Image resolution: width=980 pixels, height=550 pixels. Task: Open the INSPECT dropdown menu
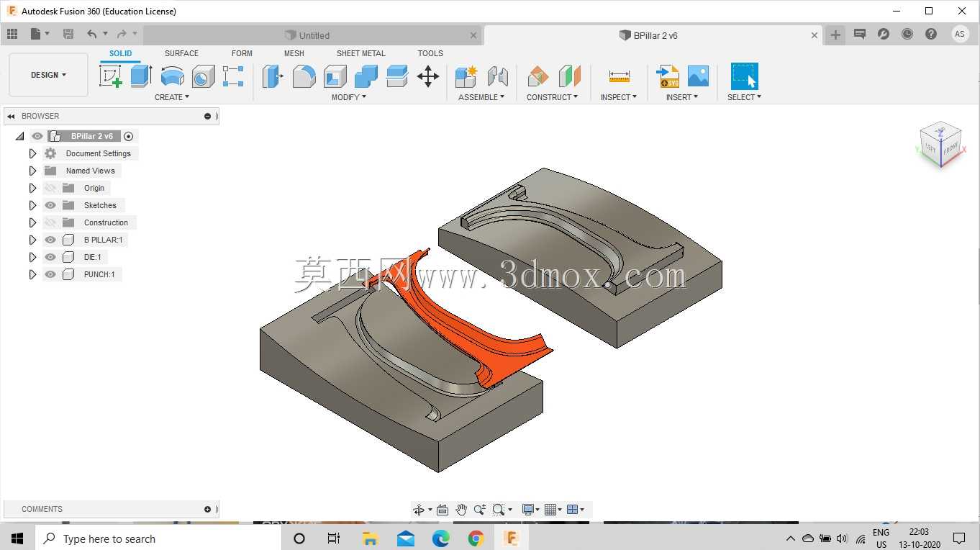tap(619, 97)
